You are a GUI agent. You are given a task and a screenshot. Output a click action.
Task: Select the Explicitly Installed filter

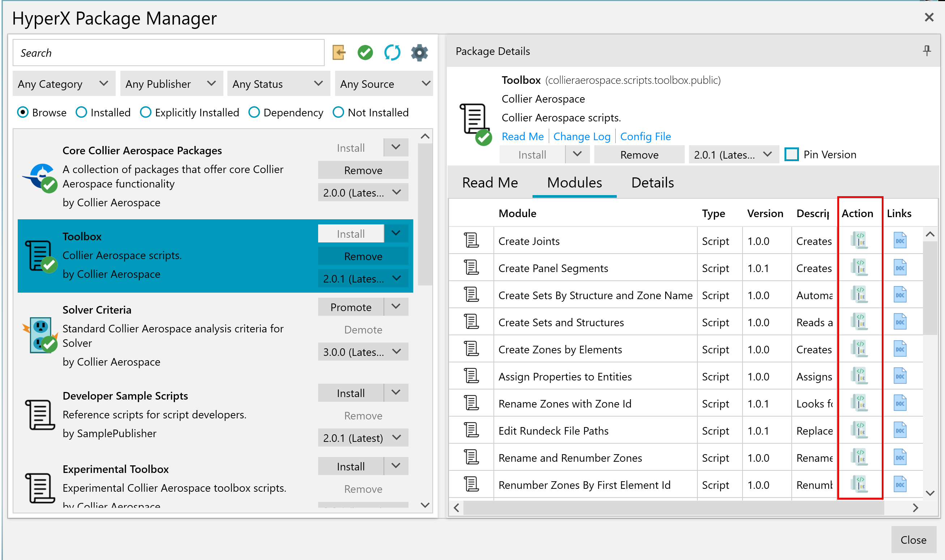point(145,112)
